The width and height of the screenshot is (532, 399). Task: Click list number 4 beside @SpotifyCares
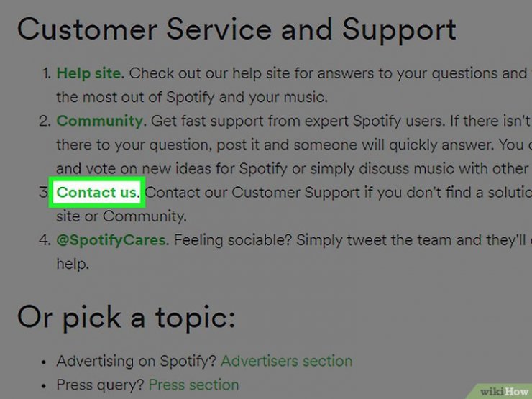45,240
